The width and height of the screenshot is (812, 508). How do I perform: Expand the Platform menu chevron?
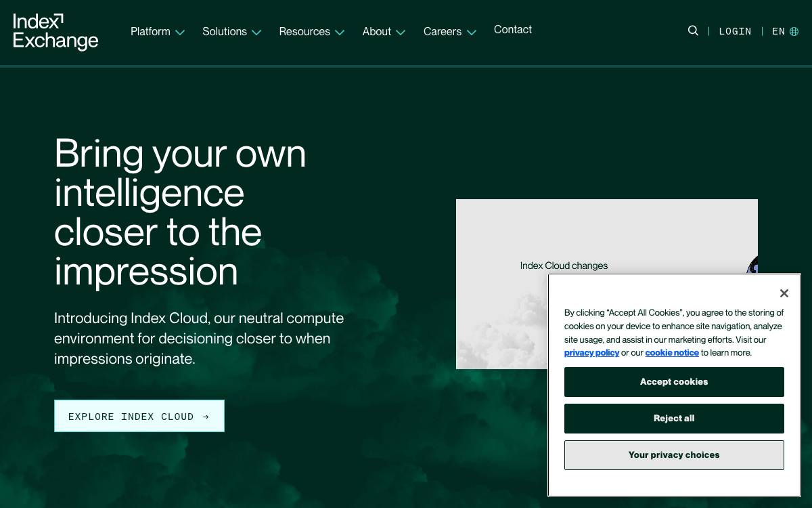[x=180, y=33]
